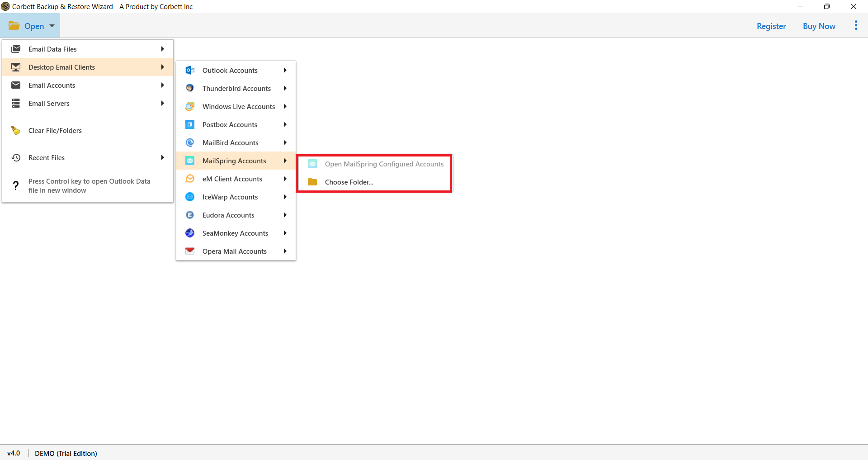Click the Corbett app logo in title bar
Screen dimensions: 868x460
point(5,6)
